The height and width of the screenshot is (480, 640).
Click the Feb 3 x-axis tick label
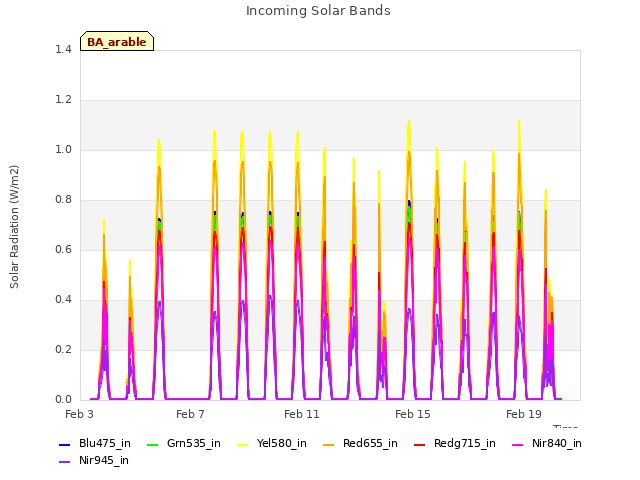point(79,414)
